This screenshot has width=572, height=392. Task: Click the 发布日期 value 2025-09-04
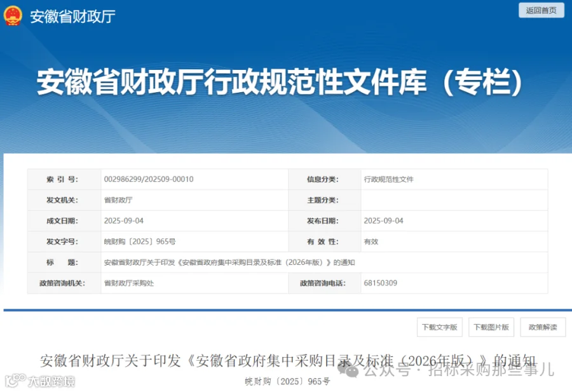click(383, 220)
